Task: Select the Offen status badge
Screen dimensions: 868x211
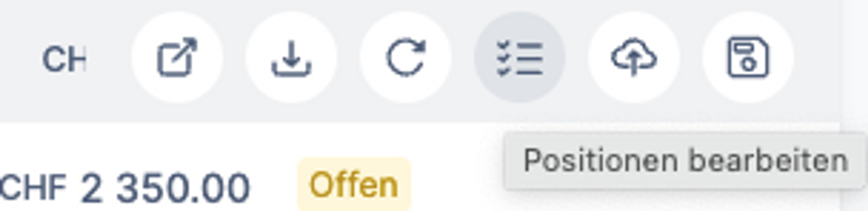Action: point(354,185)
